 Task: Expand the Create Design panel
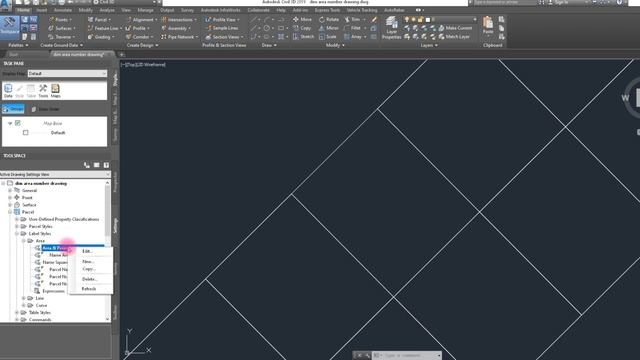[142, 45]
